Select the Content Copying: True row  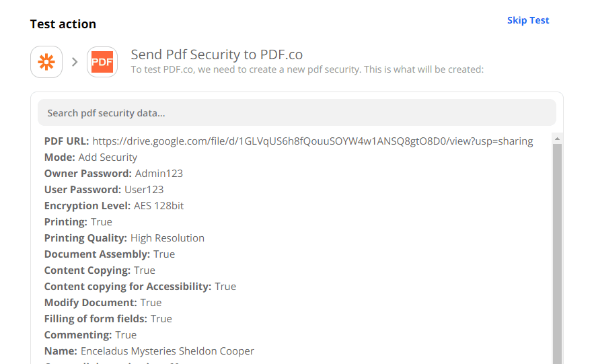point(100,270)
